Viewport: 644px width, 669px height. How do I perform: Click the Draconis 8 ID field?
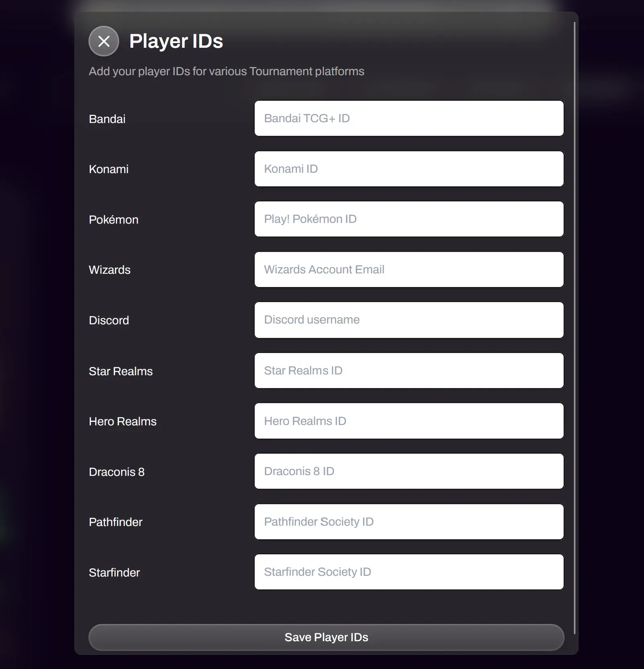click(x=409, y=471)
